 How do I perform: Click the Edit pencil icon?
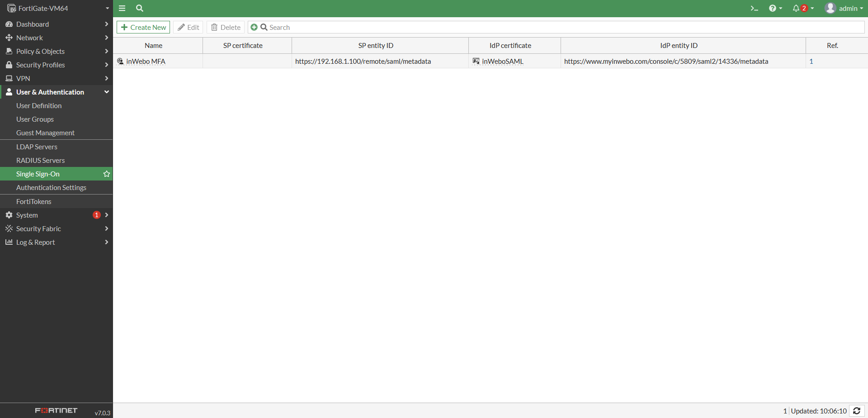coord(189,27)
